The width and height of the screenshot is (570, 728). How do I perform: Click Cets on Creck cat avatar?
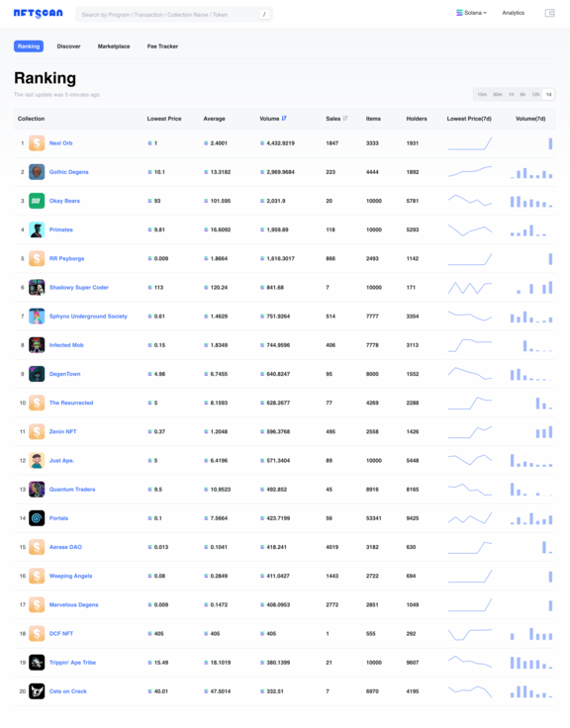(37, 691)
